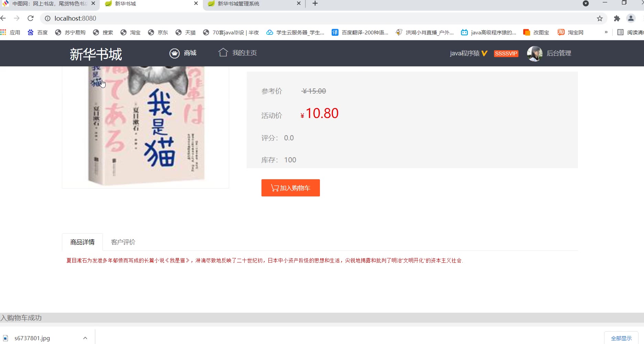Open the 淘宝网 bookmark

click(571, 32)
